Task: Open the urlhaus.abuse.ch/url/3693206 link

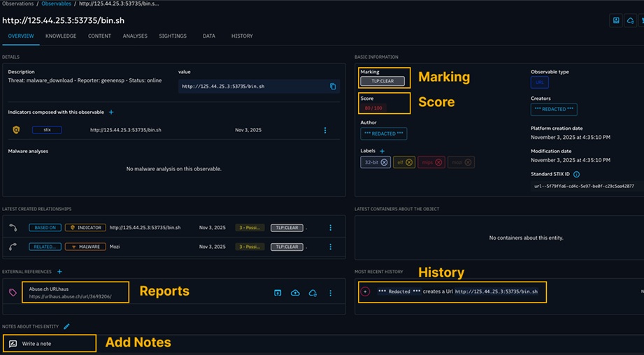Action: [x=70, y=296]
